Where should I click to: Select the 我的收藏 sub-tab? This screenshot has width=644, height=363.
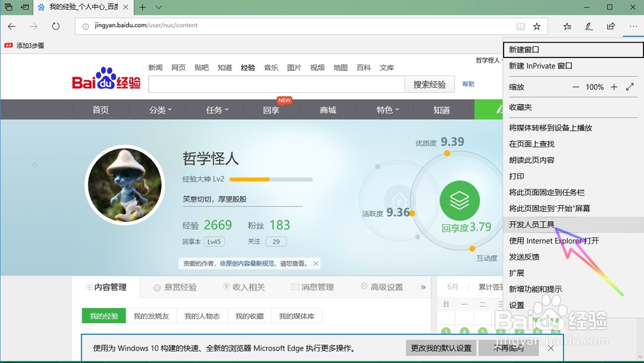[x=249, y=316]
